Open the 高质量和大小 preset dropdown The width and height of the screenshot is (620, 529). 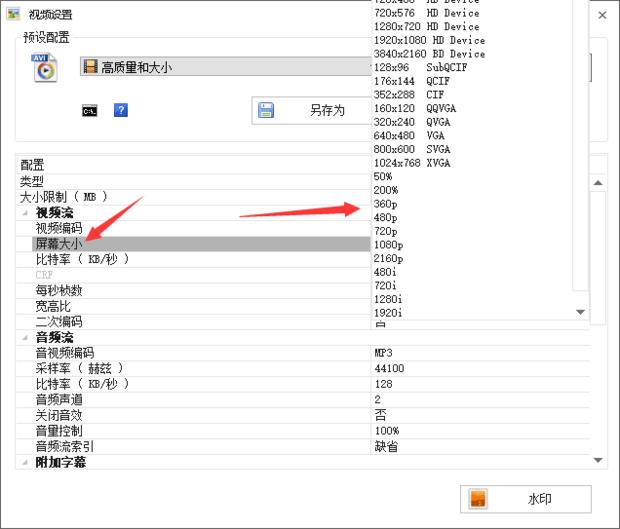(x=225, y=67)
